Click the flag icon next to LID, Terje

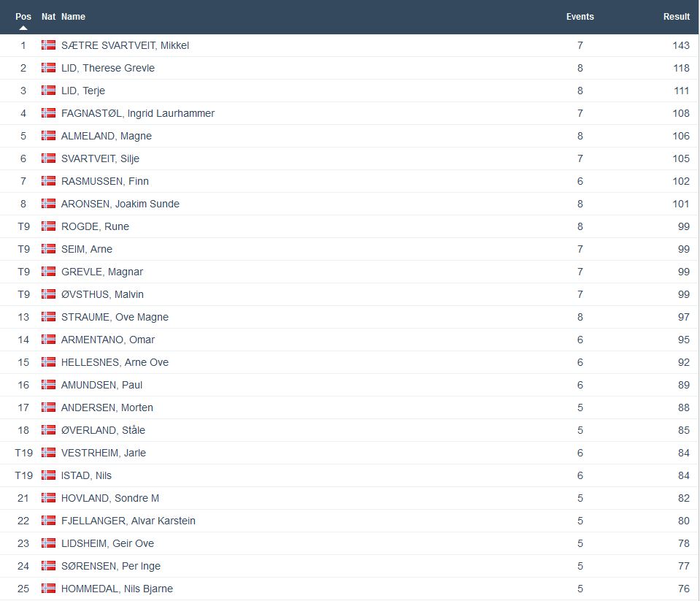click(48, 91)
